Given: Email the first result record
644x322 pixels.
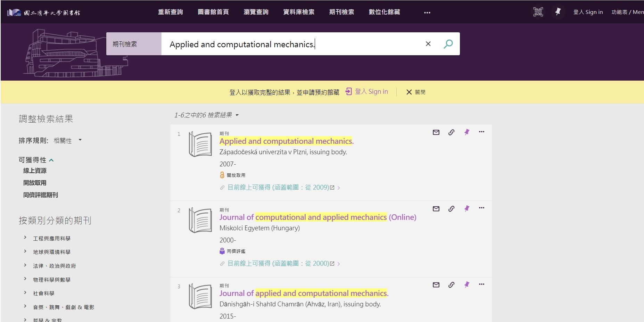Looking at the screenshot, I should pyautogui.click(x=436, y=132).
